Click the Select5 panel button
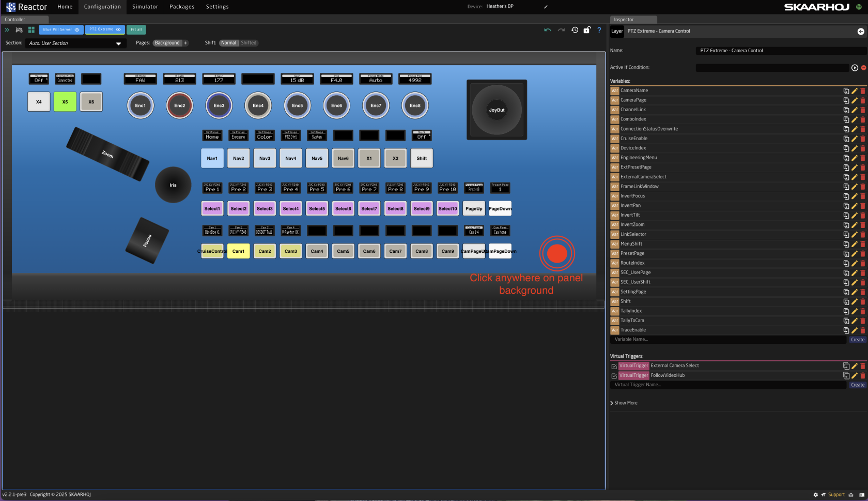 (317, 209)
